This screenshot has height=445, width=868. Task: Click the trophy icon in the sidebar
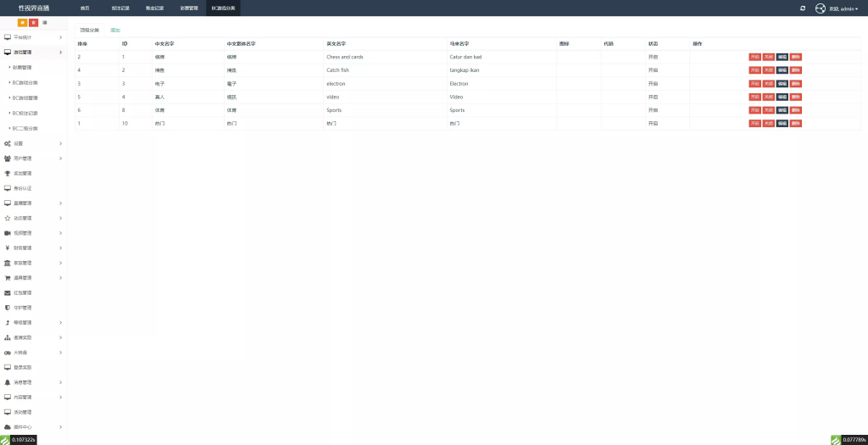click(8, 173)
